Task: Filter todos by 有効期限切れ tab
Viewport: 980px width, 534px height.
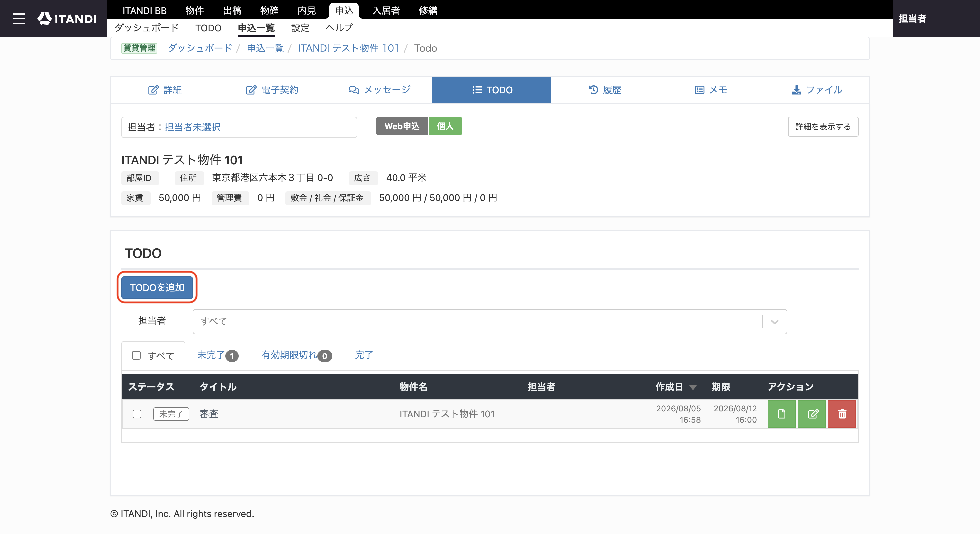Action: 296,355
